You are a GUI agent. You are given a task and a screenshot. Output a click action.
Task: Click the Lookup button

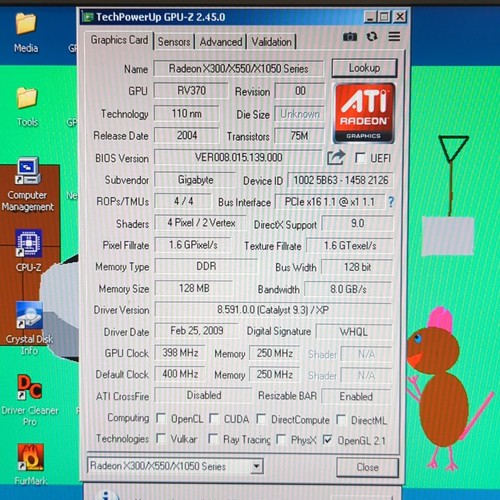tap(364, 68)
